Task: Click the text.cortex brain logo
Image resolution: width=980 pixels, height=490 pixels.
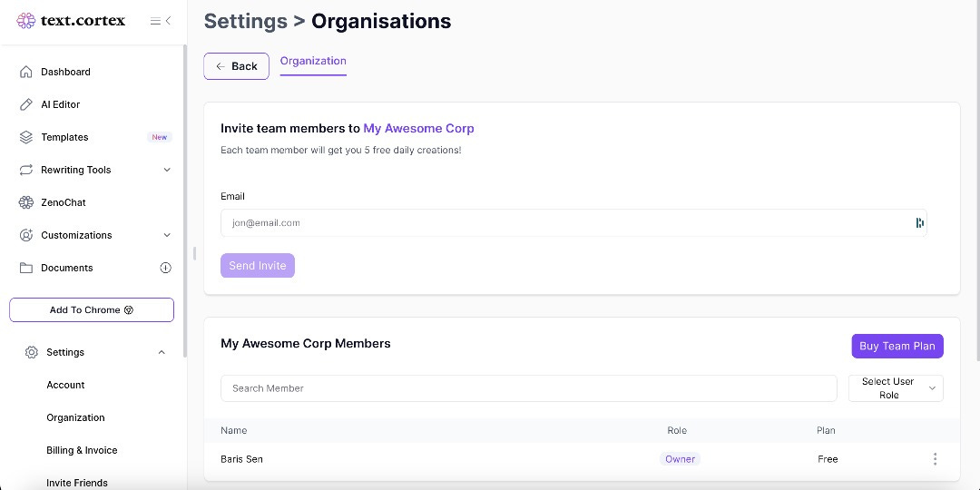Action: coord(25,21)
